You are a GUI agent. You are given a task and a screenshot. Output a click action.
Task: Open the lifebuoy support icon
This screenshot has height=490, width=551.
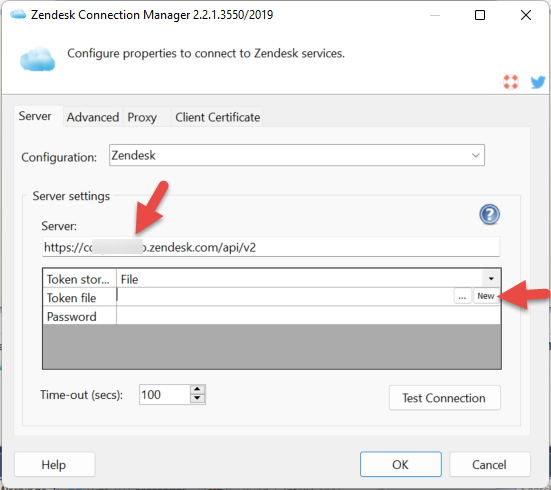pyautogui.click(x=511, y=82)
